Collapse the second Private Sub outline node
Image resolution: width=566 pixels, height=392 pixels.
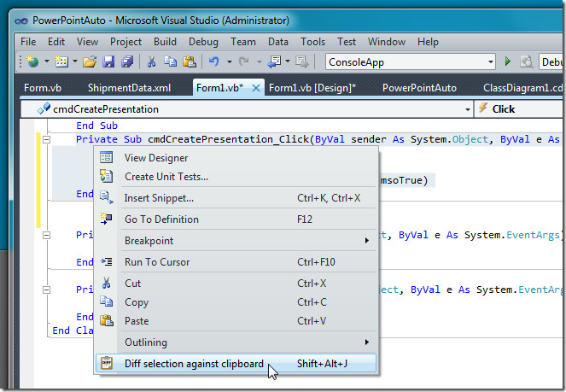tap(47, 236)
